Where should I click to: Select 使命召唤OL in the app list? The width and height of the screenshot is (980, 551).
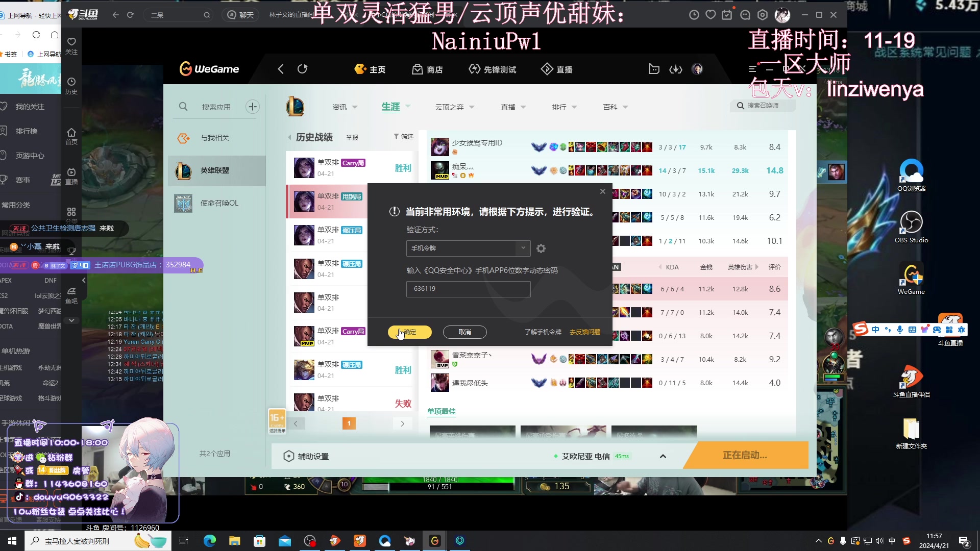point(217,203)
